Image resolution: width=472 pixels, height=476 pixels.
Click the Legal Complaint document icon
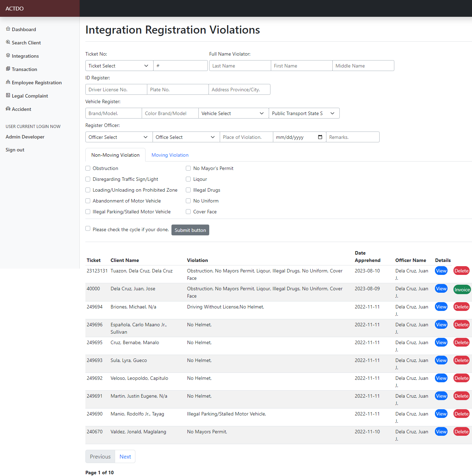click(8, 95)
